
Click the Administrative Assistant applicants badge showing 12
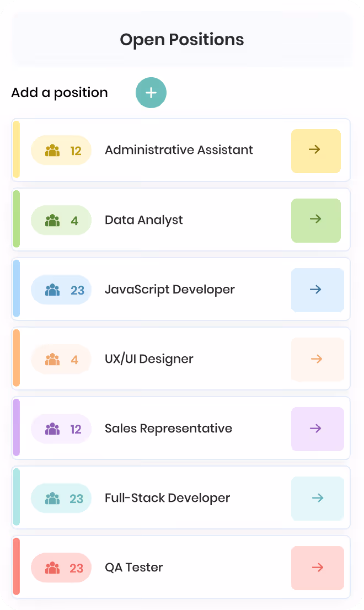pyautogui.click(x=61, y=150)
